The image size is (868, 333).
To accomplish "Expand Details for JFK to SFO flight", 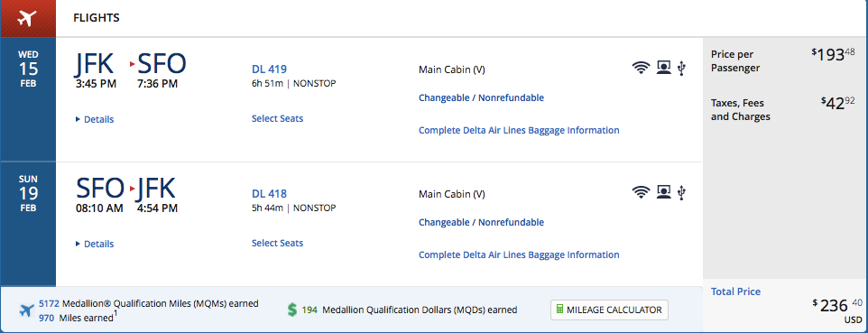I will tap(95, 119).
